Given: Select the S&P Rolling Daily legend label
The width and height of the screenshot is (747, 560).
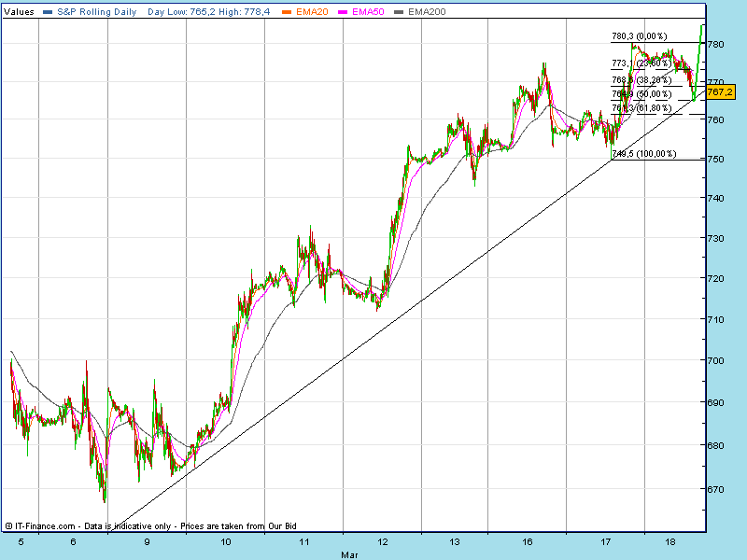Looking at the screenshot, I should [x=97, y=12].
